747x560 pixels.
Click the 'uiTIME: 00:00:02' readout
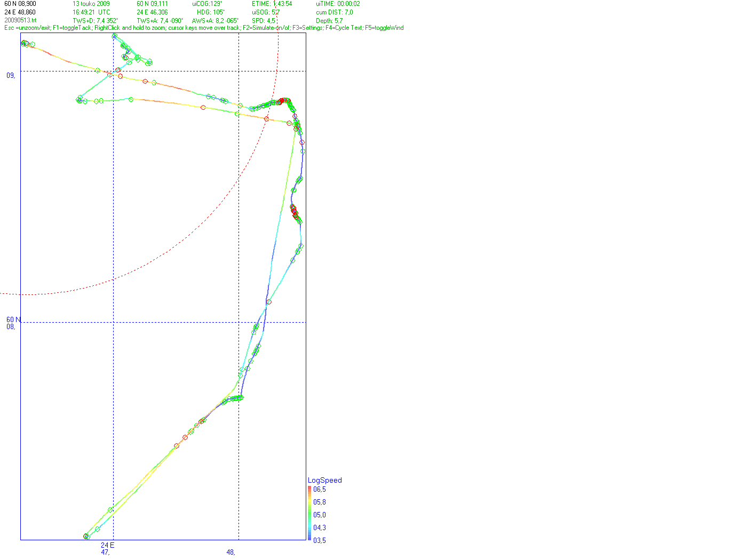(x=338, y=4)
